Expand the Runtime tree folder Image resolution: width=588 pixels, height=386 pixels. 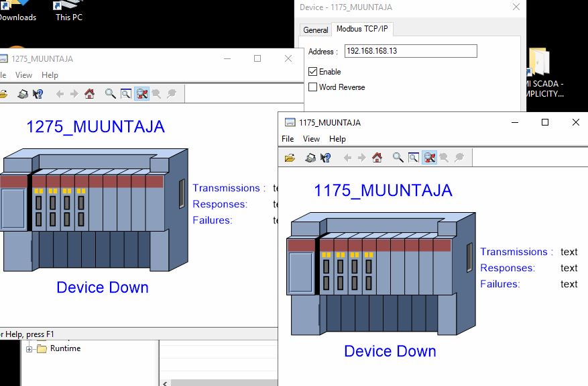coord(29,349)
